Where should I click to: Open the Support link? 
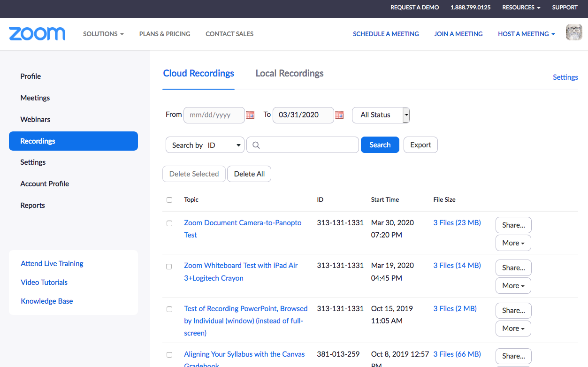point(565,8)
